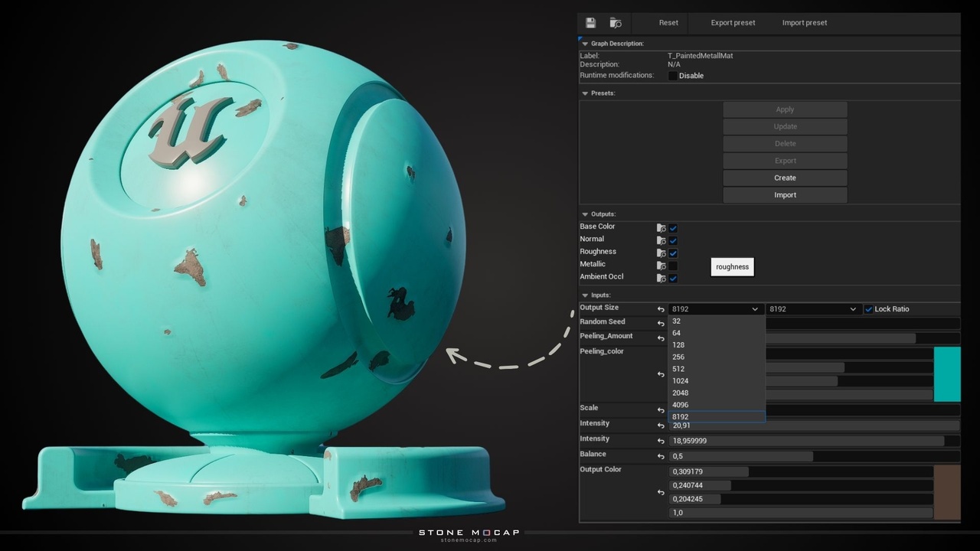Viewport: 980px width, 551px height.
Task: Open the teal Peeling_color swatch
Action: pos(947,374)
